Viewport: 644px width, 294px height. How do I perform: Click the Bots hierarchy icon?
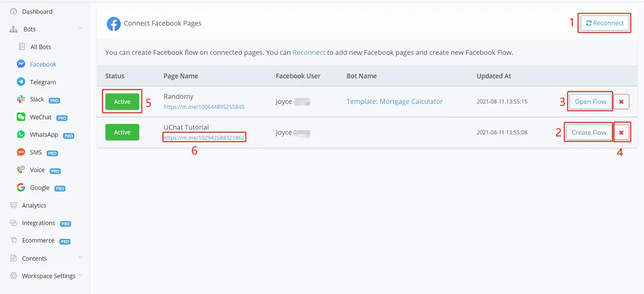point(13,29)
